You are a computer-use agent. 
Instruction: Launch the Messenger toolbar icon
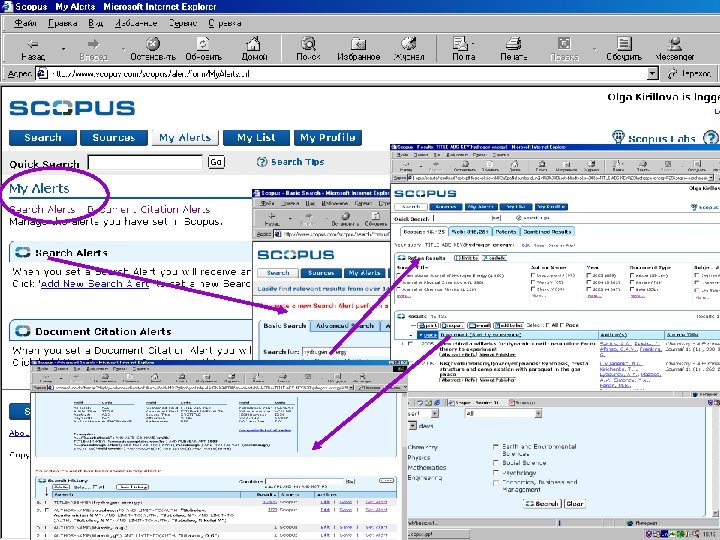[675, 44]
